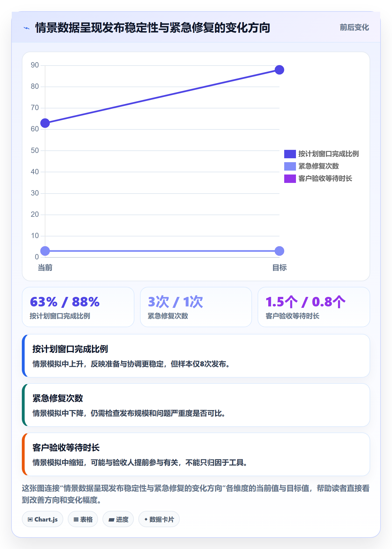Click the 50 y-axis tick label
Viewport: 392px width, 549px height.
(x=35, y=151)
